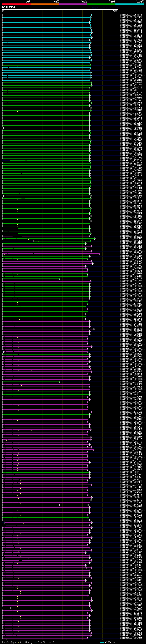The height and width of the screenshot is (644, 146).
Task: Select the UniRef100_B9RCD2 label
Action: (x=131, y=37)
